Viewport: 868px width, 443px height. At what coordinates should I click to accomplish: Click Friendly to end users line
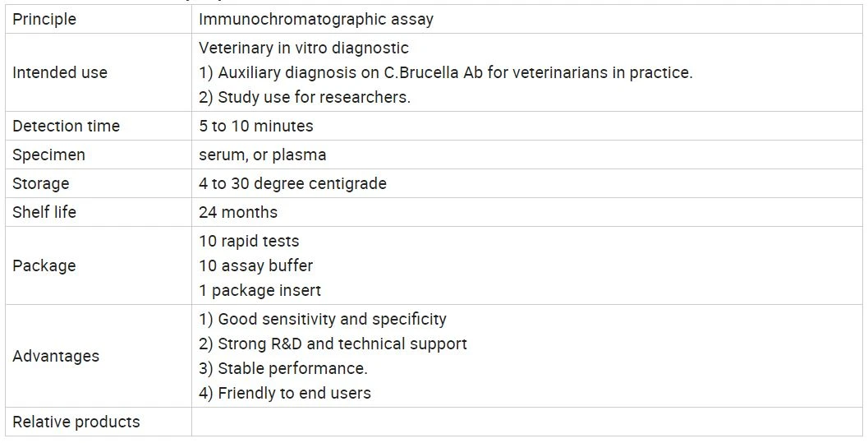point(284,393)
